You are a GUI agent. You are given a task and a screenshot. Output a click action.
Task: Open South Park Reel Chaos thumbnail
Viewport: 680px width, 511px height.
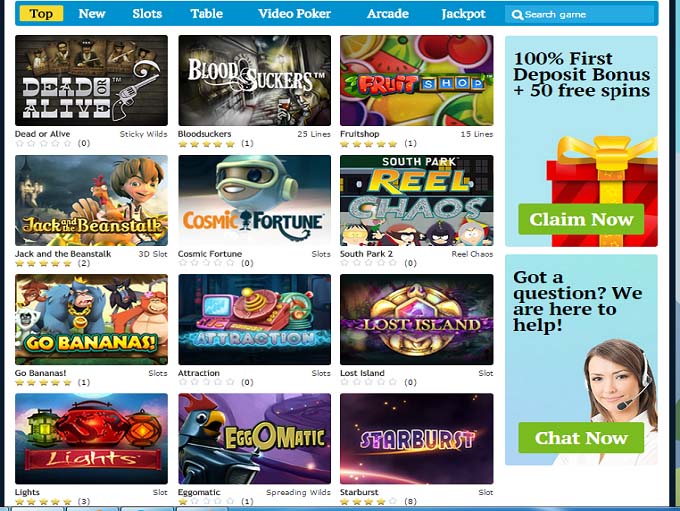click(417, 200)
